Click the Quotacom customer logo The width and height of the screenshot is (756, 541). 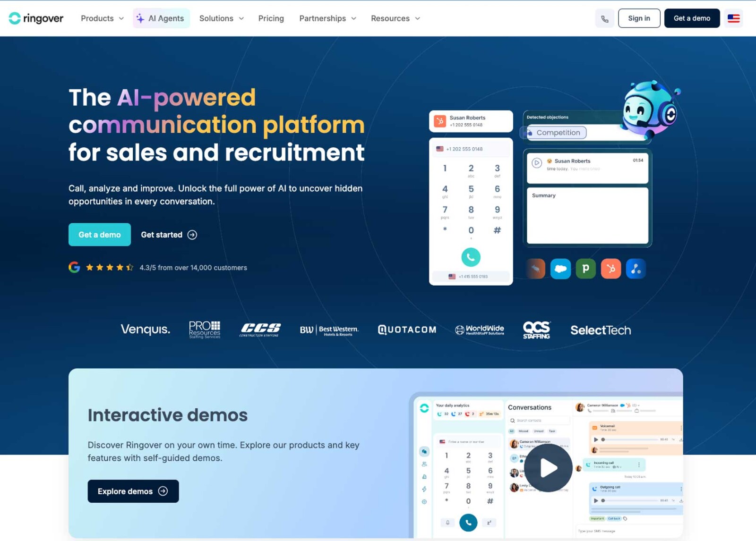click(407, 330)
